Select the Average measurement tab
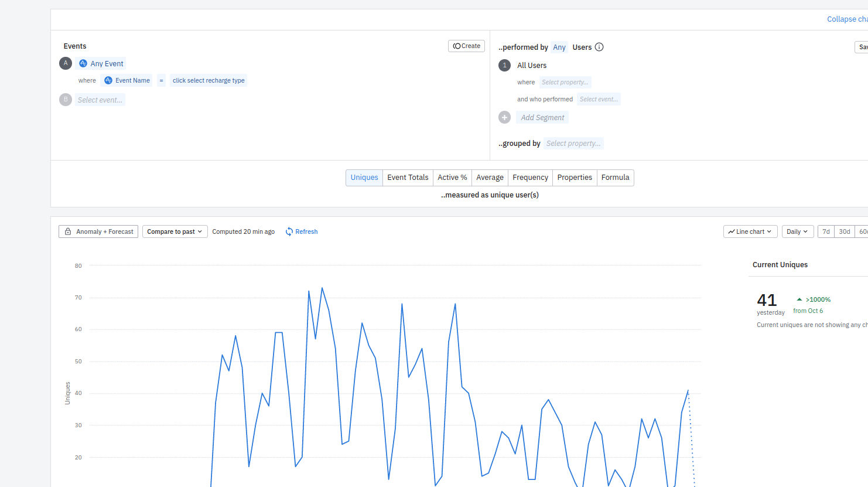The image size is (868, 487). (x=490, y=178)
